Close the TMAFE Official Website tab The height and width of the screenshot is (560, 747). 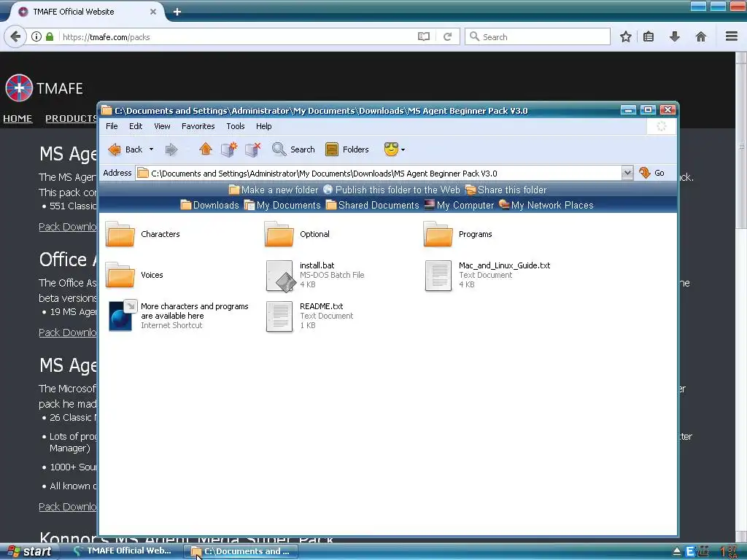pyautogui.click(x=153, y=12)
